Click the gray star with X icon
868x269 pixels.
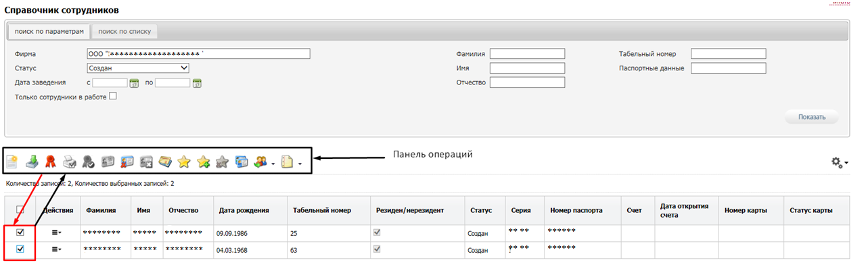click(222, 162)
